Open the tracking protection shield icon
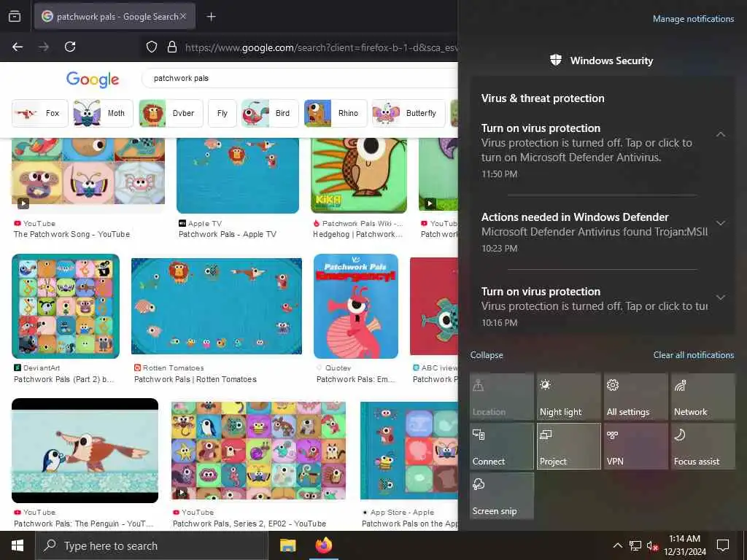 click(152, 47)
